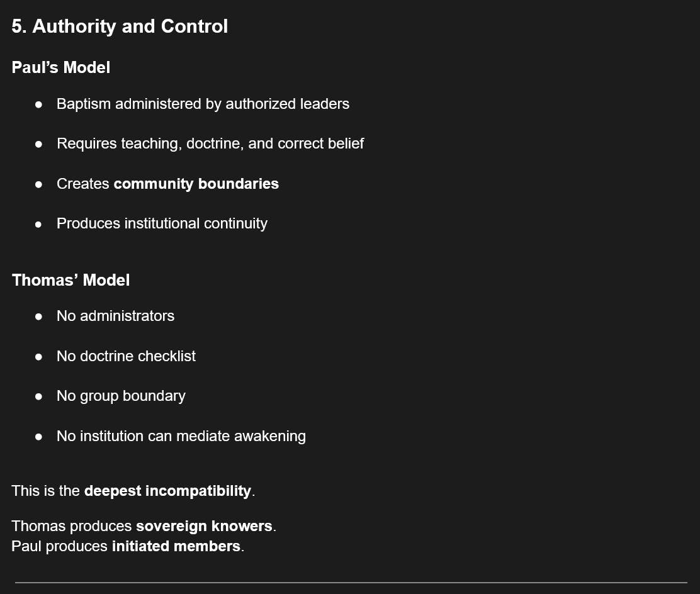Click the "No group boundary" bullet text

(121, 396)
